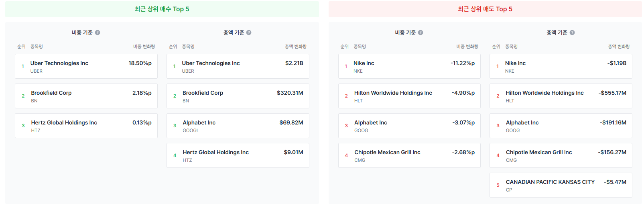Click the -$555.17M amount for Hilton
Viewport: 644px width, 212px height.
[612, 93]
